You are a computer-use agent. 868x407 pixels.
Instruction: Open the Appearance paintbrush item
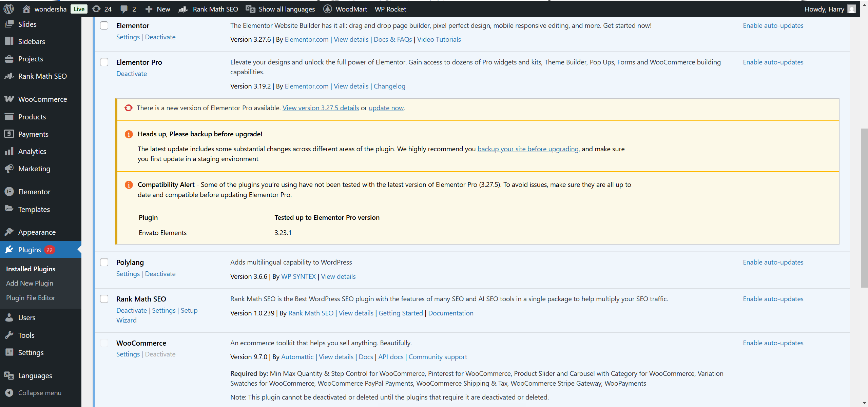pyautogui.click(x=37, y=232)
